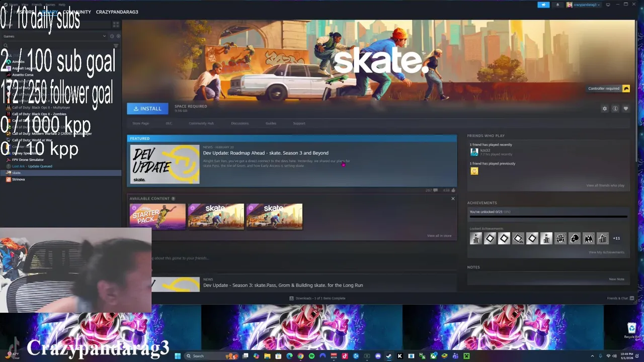
Task: Open the first locked achievement icon
Action: [x=475, y=238]
